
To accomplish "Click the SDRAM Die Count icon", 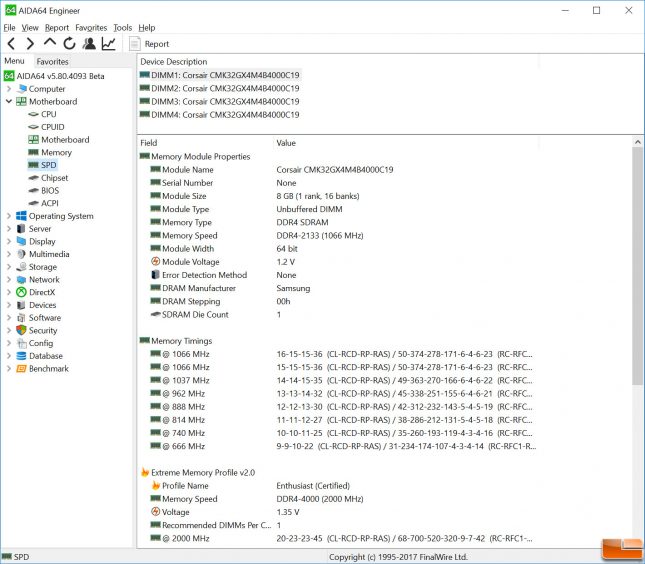I will [x=155, y=314].
